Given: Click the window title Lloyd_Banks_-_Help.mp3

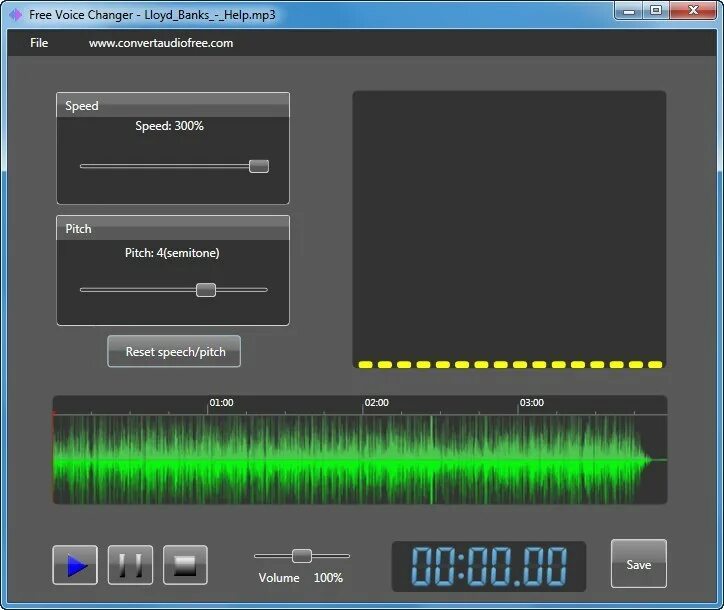Looking at the screenshot, I should click(210, 15).
